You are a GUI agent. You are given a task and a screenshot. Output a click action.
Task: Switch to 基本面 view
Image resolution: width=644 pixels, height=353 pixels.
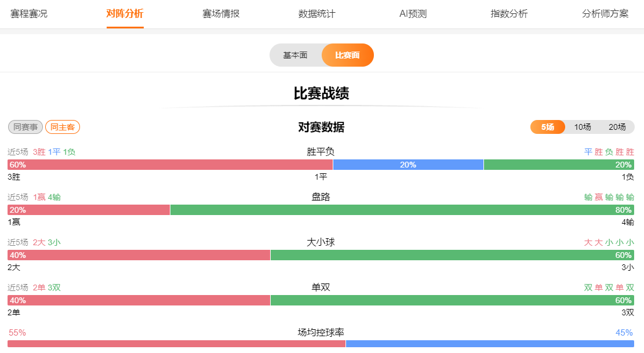[x=296, y=55]
